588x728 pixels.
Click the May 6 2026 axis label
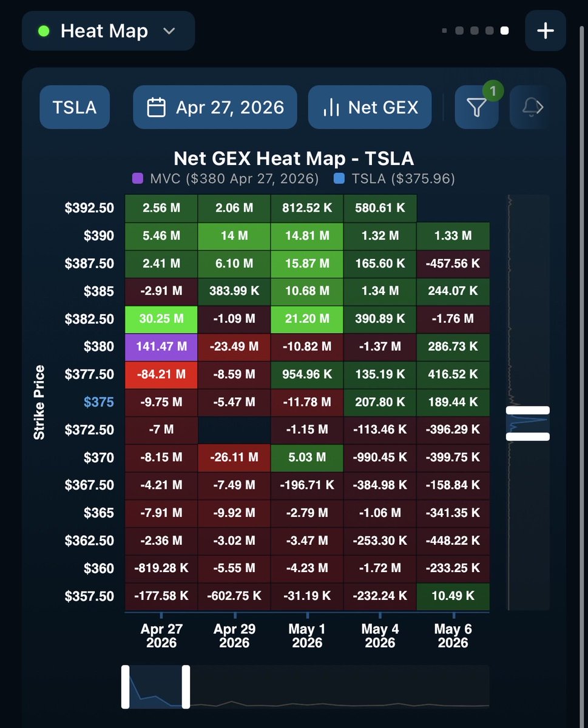tap(453, 636)
